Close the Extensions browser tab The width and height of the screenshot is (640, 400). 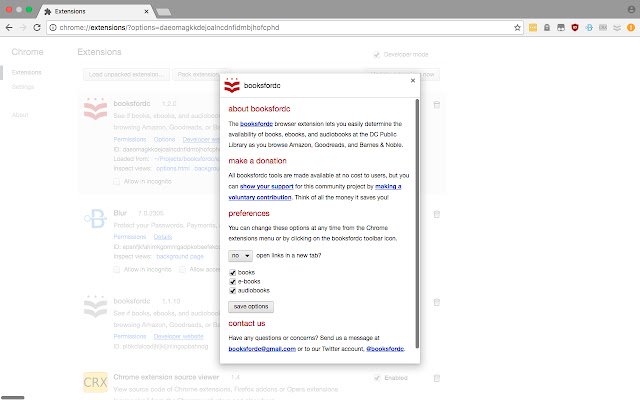(x=146, y=11)
